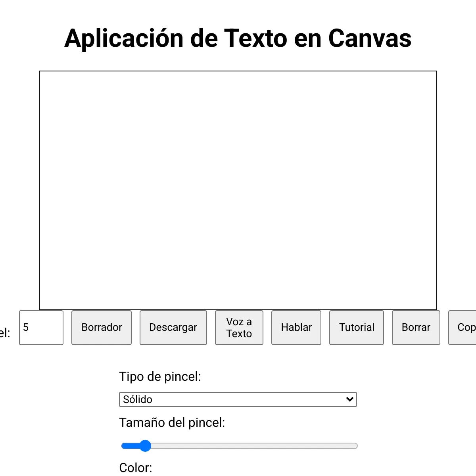Screen dimensions: 476x476
Task: Click the gray unfilled part of size slider
Action: tap(254, 446)
